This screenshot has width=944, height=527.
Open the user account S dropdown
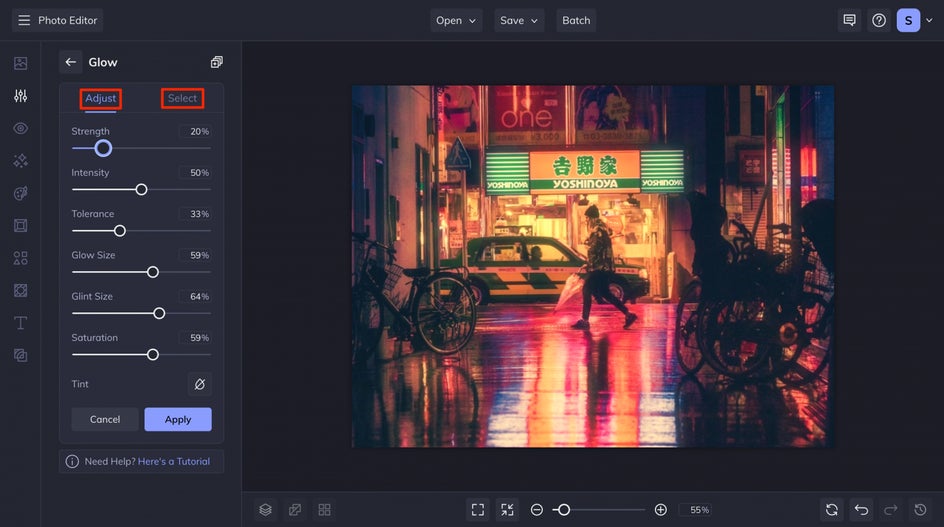tap(914, 20)
